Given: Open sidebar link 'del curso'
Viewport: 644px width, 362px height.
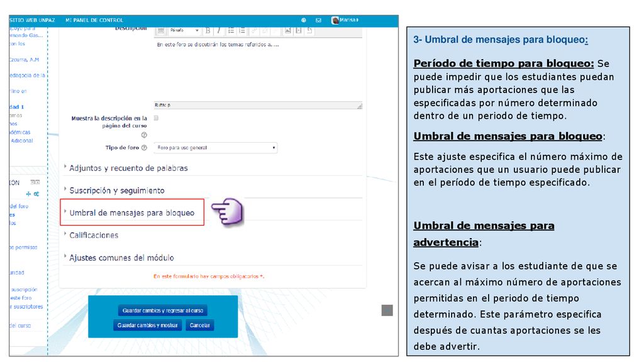Looking at the screenshot, I should point(20,326).
